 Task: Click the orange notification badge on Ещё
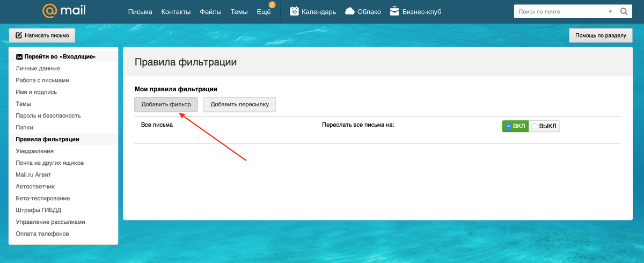pos(272,5)
